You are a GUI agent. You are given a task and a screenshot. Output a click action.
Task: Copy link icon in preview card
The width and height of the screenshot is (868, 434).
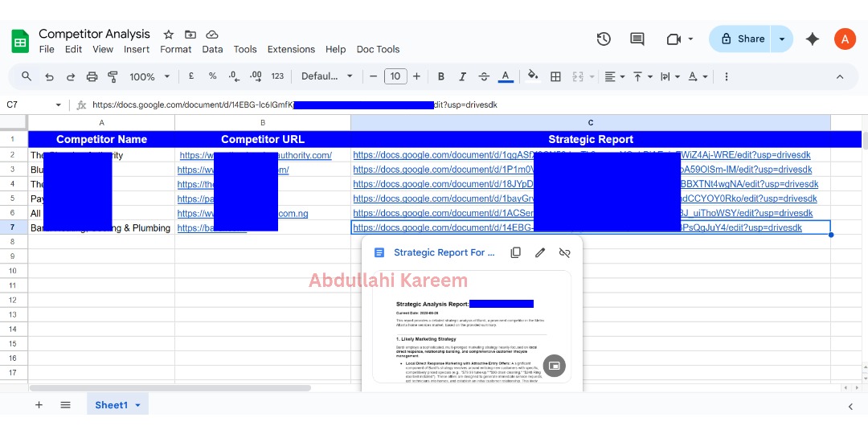(515, 252)
